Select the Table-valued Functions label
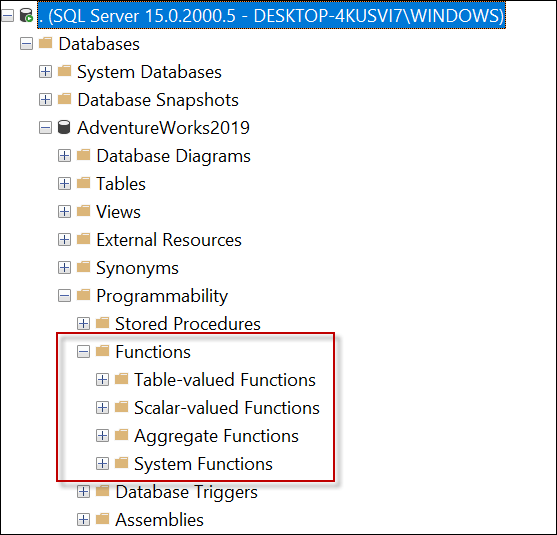Image resolution: width=557 pixels, height=535 pixels. tap(225, 380)
